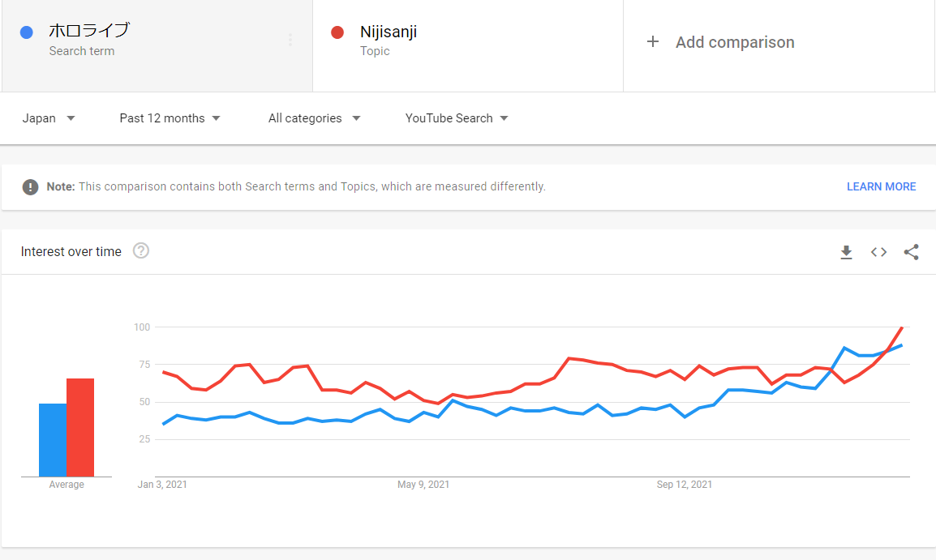Open the All categories dropdown
The width and height of the screenshot is (936, 560).
point(314,118)
